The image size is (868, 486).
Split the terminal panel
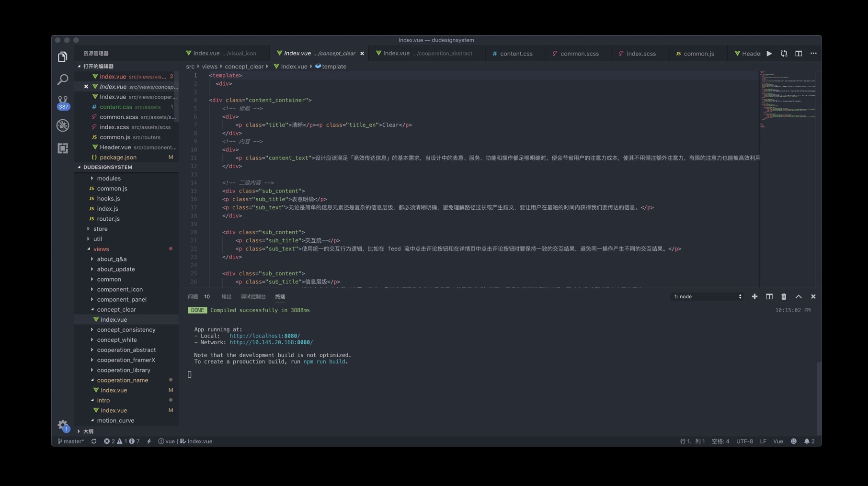pyautogui.click(x=769, y=297)
